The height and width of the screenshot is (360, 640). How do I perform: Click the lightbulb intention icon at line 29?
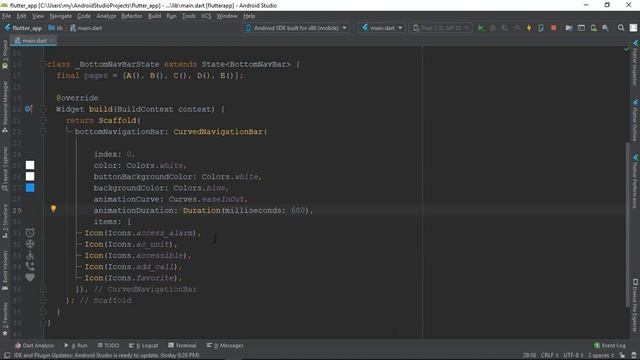point(53,209)
